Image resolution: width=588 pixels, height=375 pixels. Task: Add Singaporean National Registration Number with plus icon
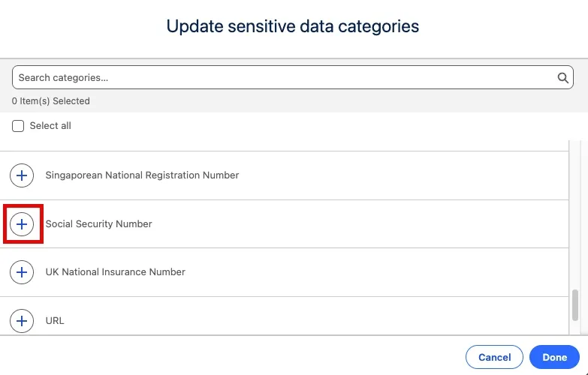point(22,175)
